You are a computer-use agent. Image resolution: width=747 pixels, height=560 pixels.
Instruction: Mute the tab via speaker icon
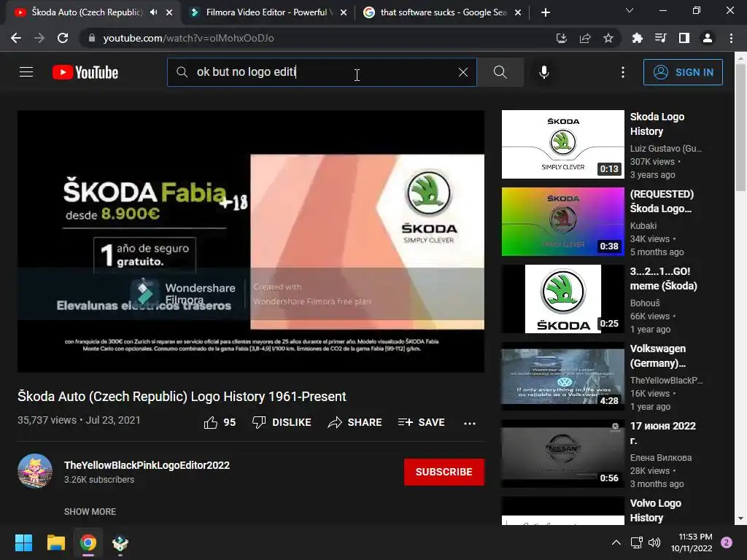point(153,12)
